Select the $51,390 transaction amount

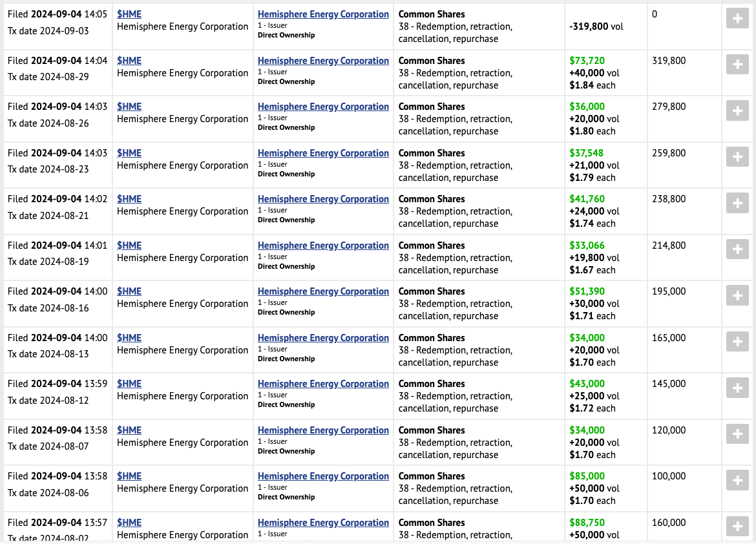point(587,291)
